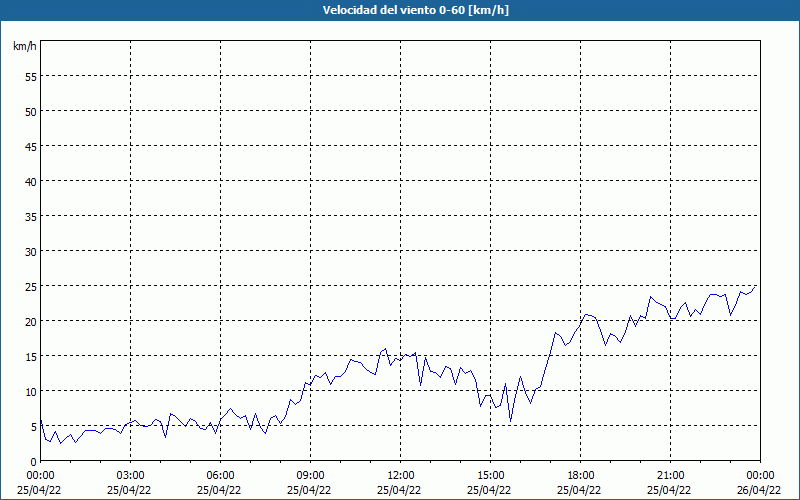Viewport: 800px width, 500px height.
Task: Select the 35 value on y-axis
Action: [x=31, y=216]
